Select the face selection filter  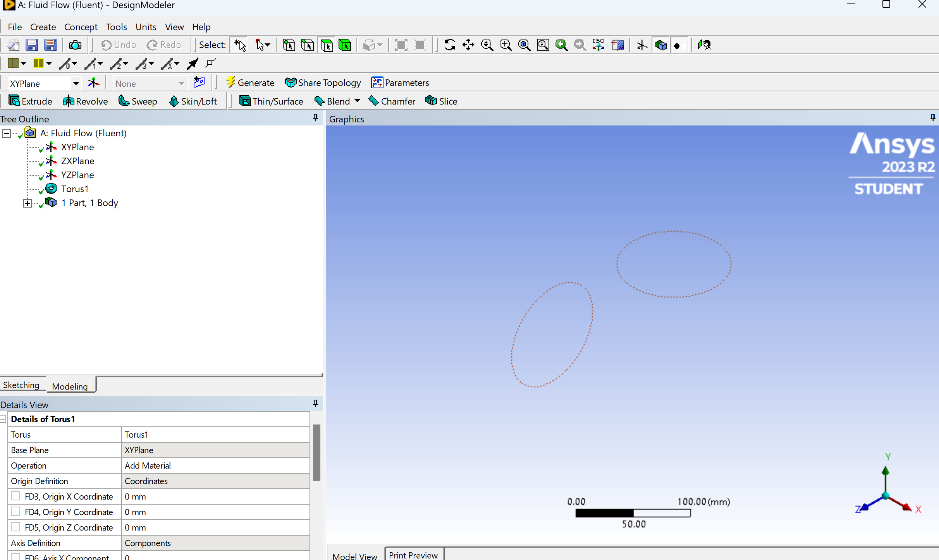click(x=327, y=45)
